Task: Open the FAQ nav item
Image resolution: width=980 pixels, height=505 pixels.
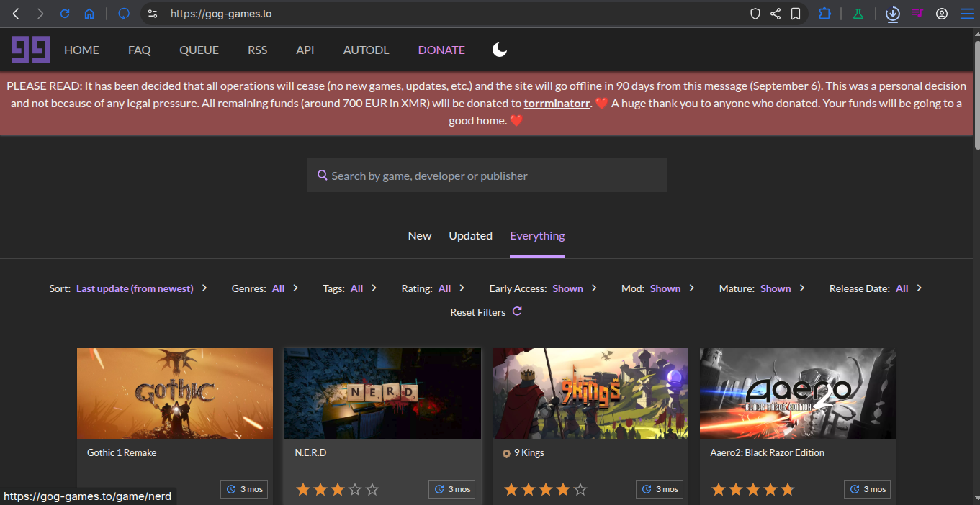Action: (x=140, y=50)
